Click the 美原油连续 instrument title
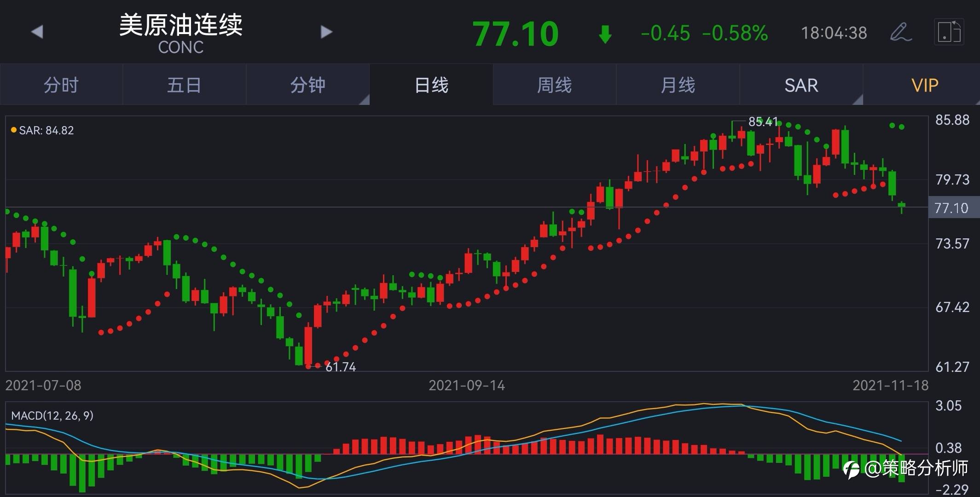This screenshot has width=980, height=497. [x=181, y=25]
